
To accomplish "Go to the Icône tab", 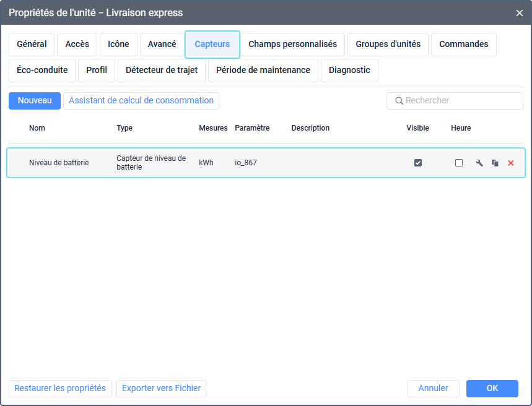I will coord(118,45).
